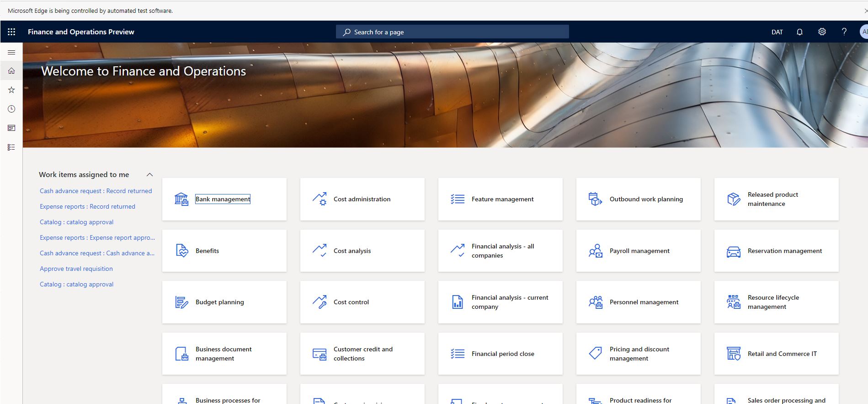Collapse Work items assigned to me section

[x=149, y=175]
